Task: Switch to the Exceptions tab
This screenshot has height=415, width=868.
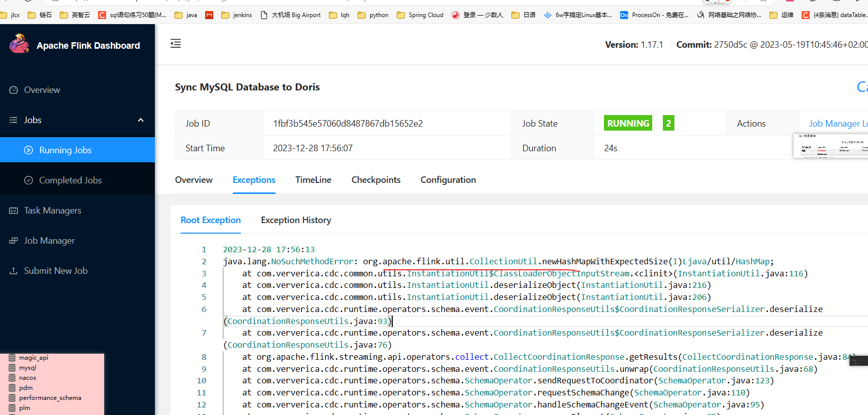Action: 254,180
